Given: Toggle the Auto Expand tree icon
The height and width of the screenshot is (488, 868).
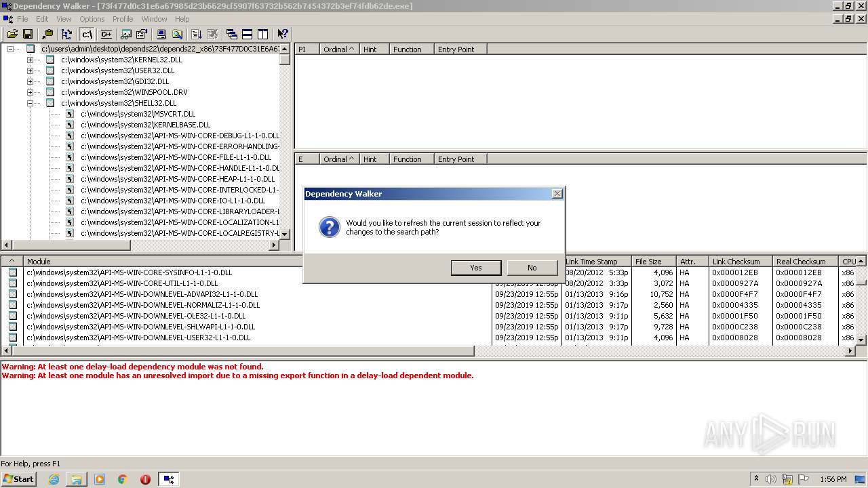Looking at the screenshot, I should pyautogui.click(x=66, y=34).
